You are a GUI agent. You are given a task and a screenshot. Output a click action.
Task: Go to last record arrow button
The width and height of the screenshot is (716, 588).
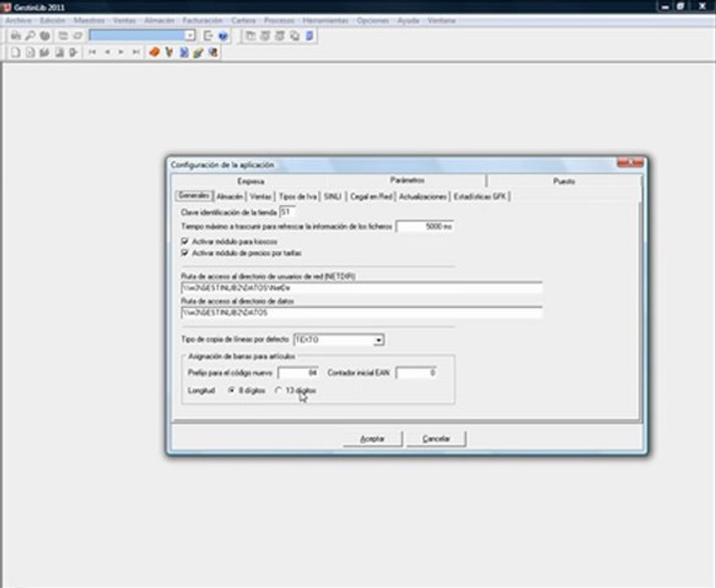click(x=136, y=52)
